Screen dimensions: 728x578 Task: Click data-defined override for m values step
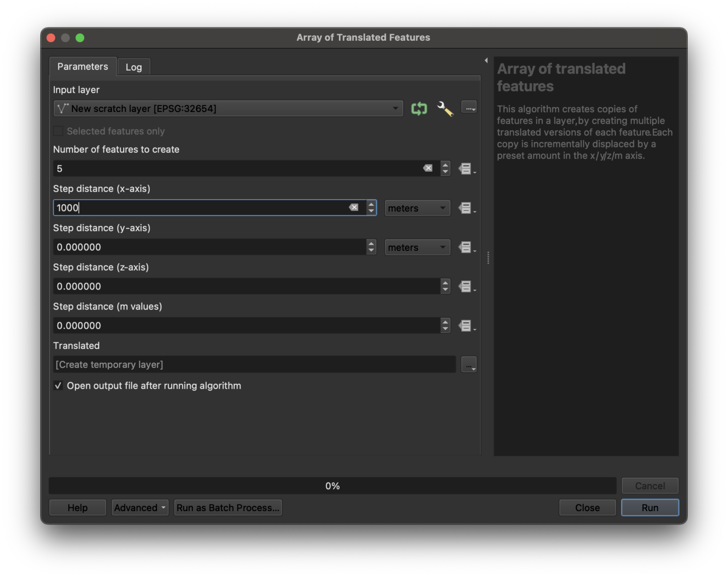pos(466,325)
